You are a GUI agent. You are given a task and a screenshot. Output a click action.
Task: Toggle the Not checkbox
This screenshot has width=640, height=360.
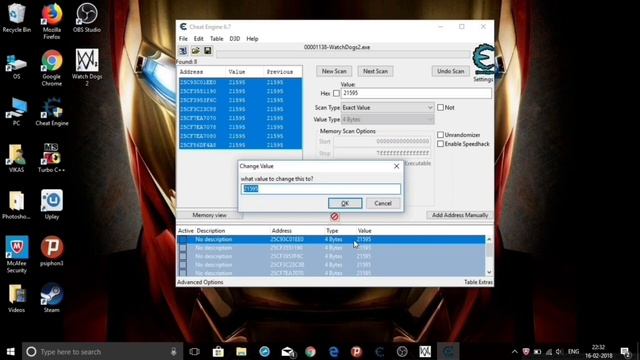440,107
